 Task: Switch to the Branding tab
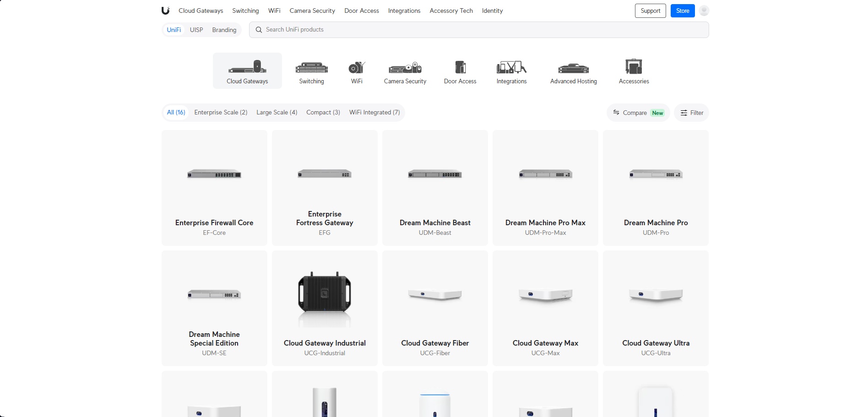[224, 30]
